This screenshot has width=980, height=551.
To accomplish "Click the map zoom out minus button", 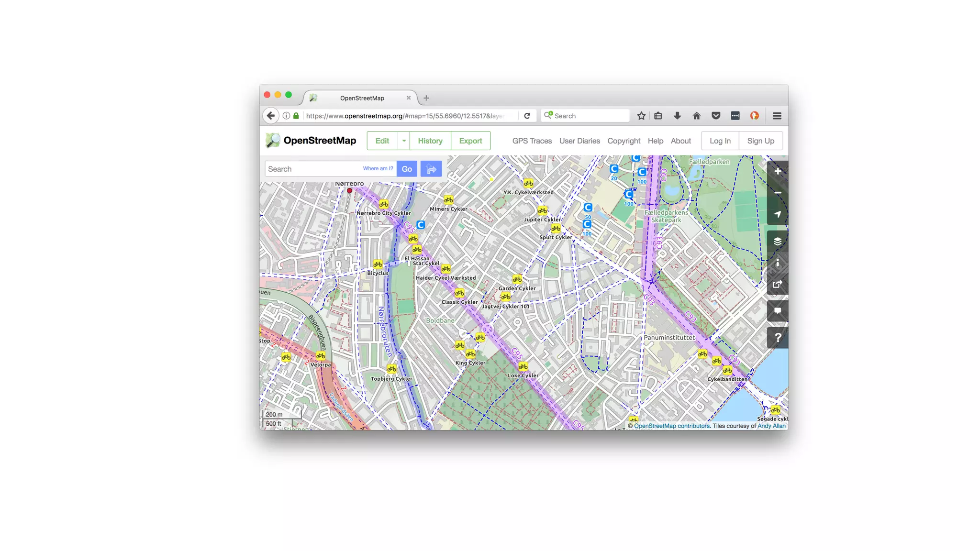I will point(778,193).
